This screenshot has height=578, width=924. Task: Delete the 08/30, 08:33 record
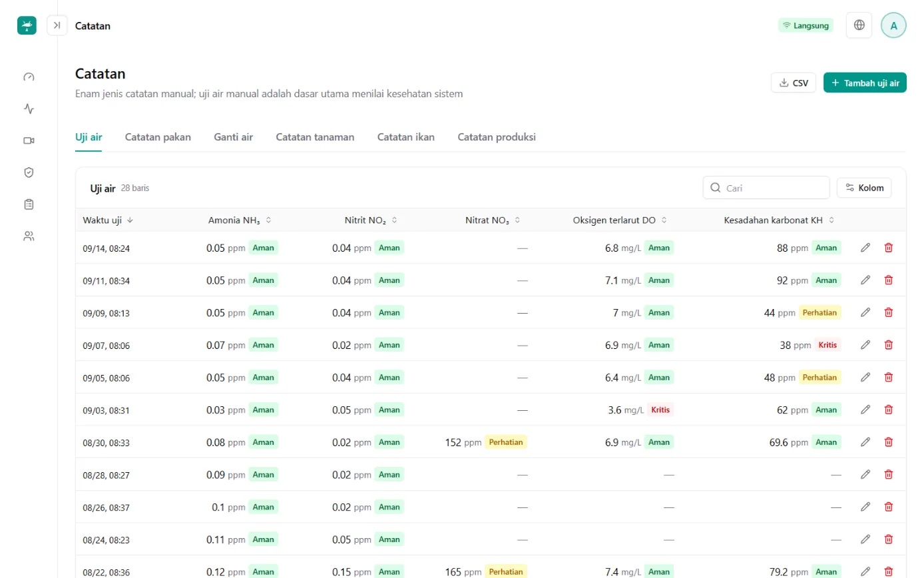[x=888, y=441]
